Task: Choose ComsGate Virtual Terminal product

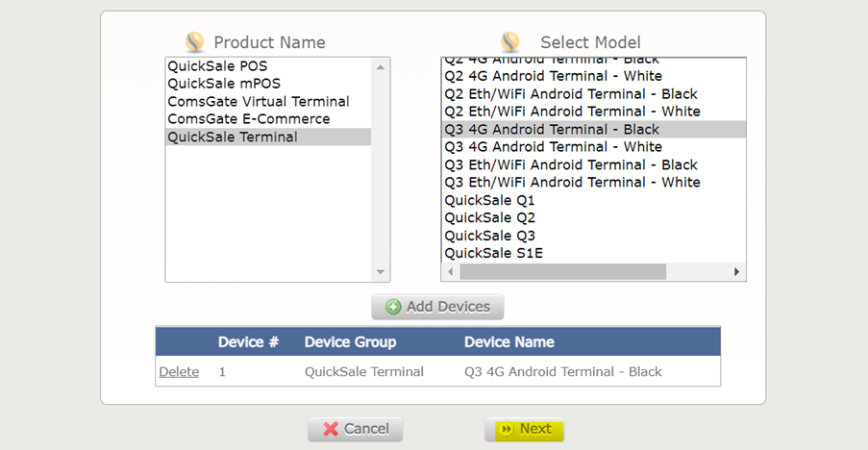Action: pos(258,102)
